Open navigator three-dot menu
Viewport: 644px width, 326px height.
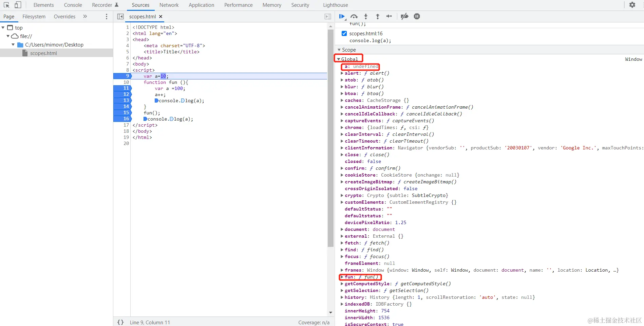pyautogui.click(x=107, y=16)
